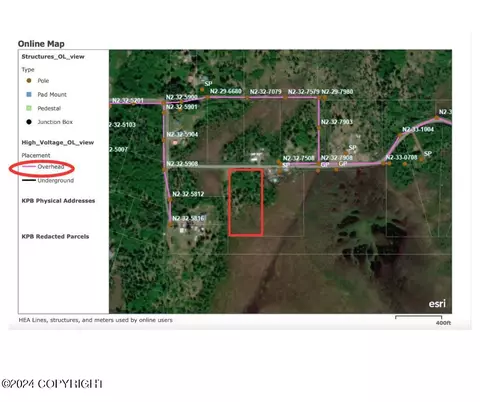This screenshot has height=402, width=480.
Task: Click the 'Placement' legend subheading
Action: (x=36, y=155)
